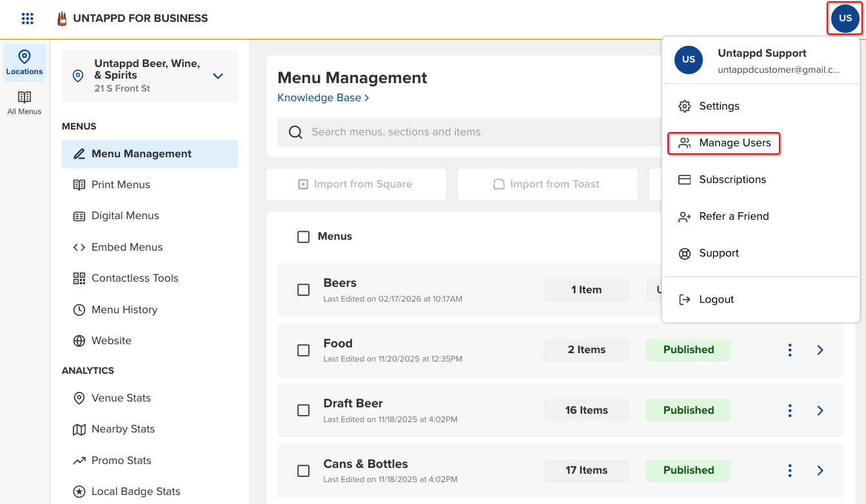This screenshot has height=504, width=866.
Task: Open the All Menus sidebar icon
Action: 25,103
